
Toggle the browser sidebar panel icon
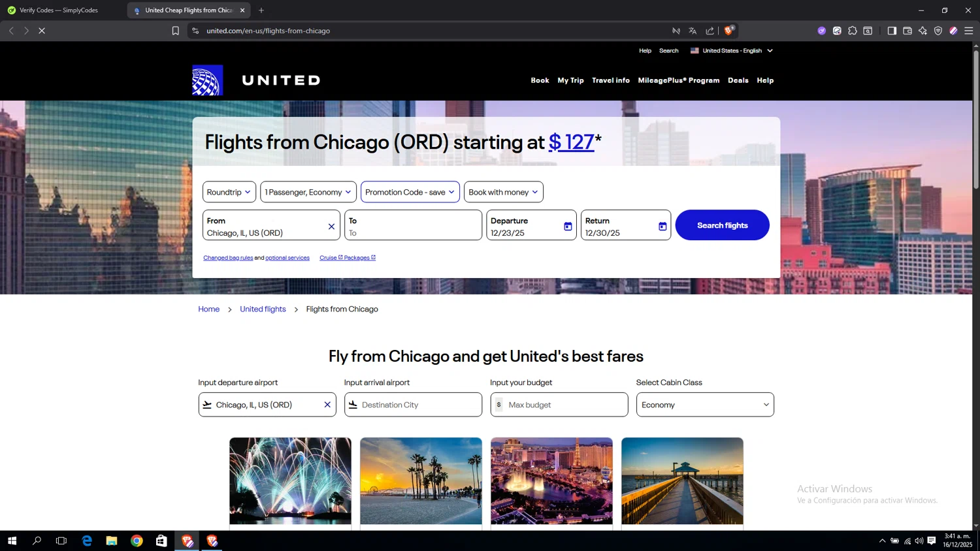tap(892, 31)
